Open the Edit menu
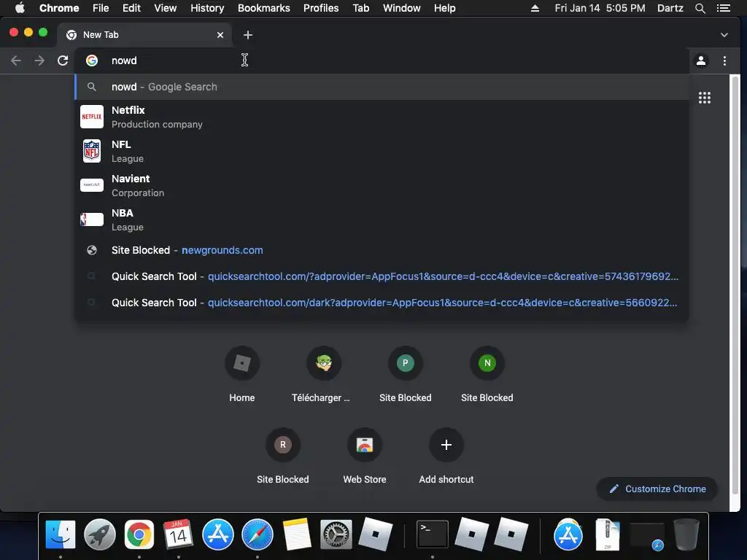The width and height of the screenshot is (747, 560). pos(131,8)
